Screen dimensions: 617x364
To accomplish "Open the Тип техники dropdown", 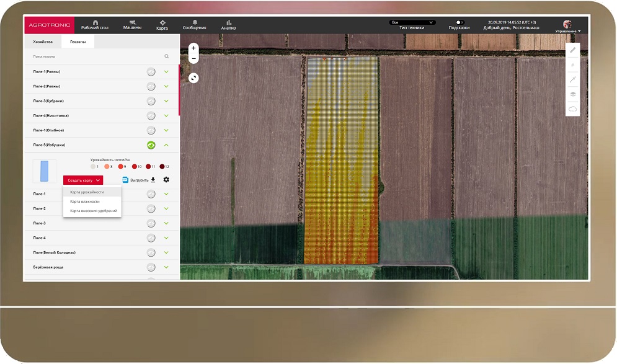I will [x=412, y=22].
